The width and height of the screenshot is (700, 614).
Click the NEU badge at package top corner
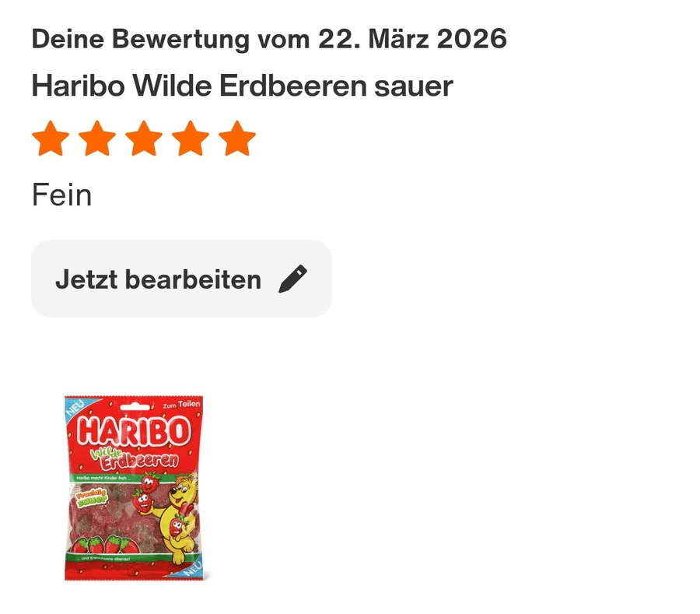[x=75, y=408]
